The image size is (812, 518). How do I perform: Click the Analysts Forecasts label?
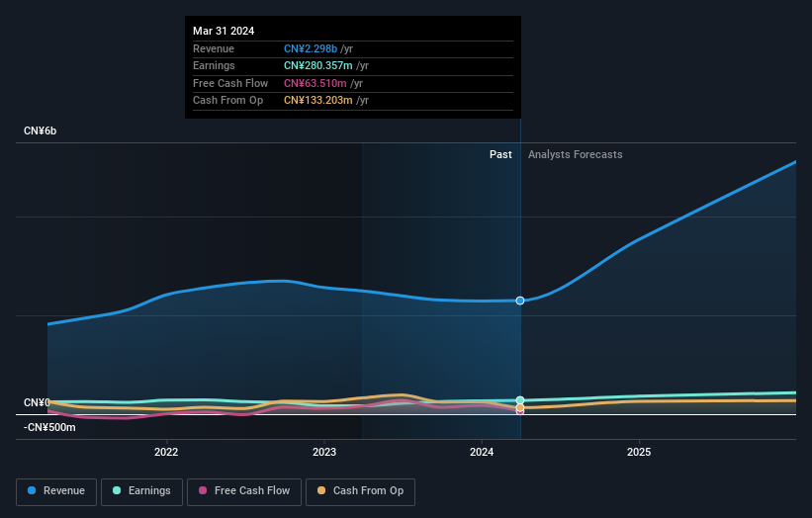[576, 154]
